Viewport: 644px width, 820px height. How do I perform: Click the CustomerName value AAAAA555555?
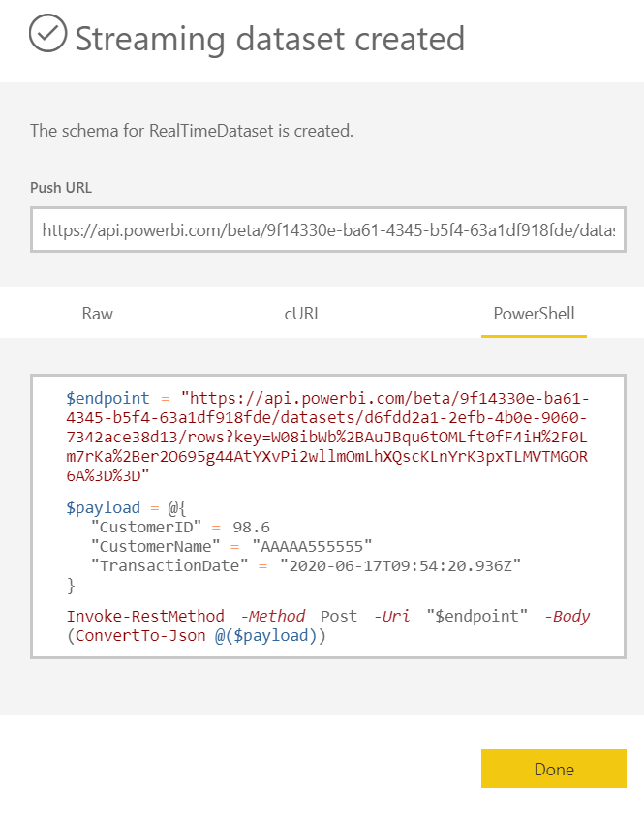coord(312,545)
